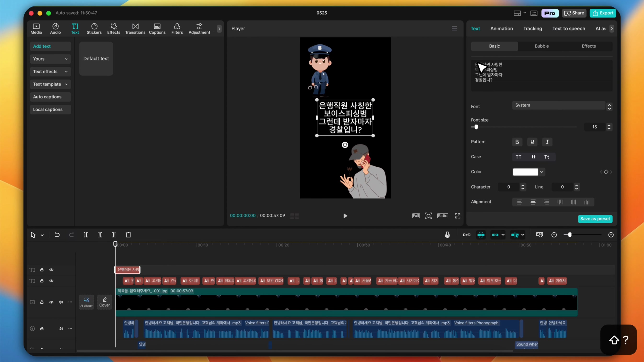Toggle visibility of the second text track
Image resolution: width=644 pixels, height=362 pixels.
51,281
